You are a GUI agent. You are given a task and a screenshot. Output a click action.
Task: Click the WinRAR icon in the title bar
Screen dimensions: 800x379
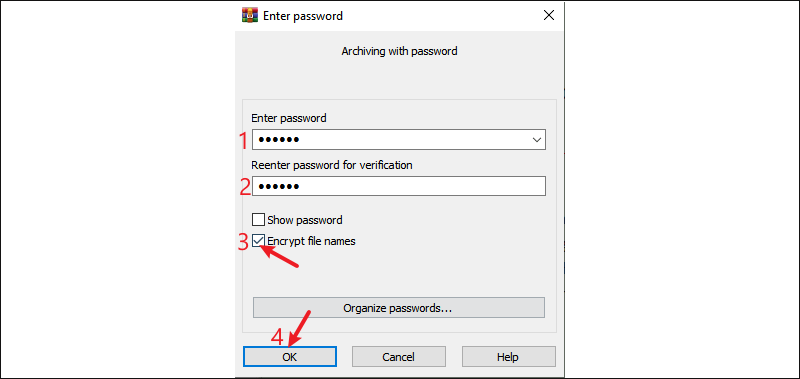click(x=250, y=16)
